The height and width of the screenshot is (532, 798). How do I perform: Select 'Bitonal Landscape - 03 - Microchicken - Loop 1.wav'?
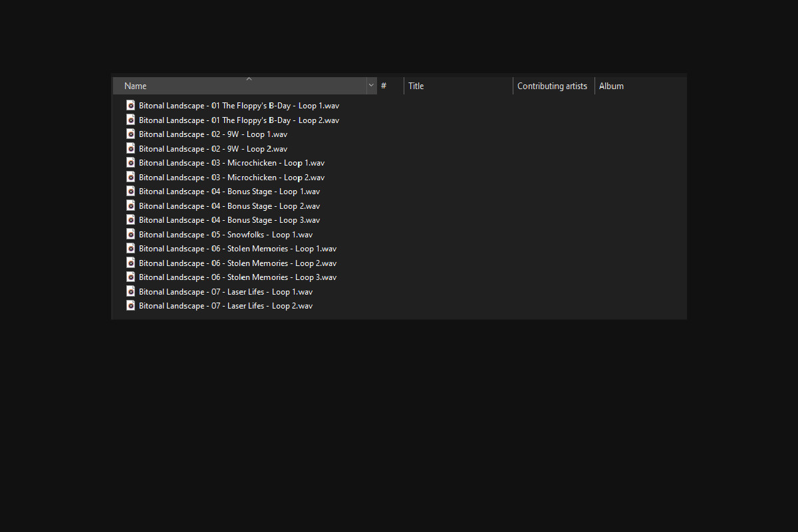[231, 163]
